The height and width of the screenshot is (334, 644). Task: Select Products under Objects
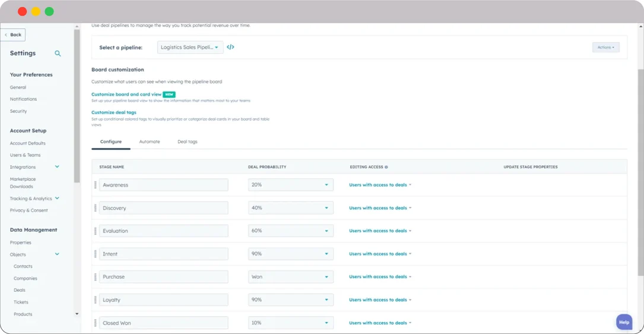[x=23, y=314]
